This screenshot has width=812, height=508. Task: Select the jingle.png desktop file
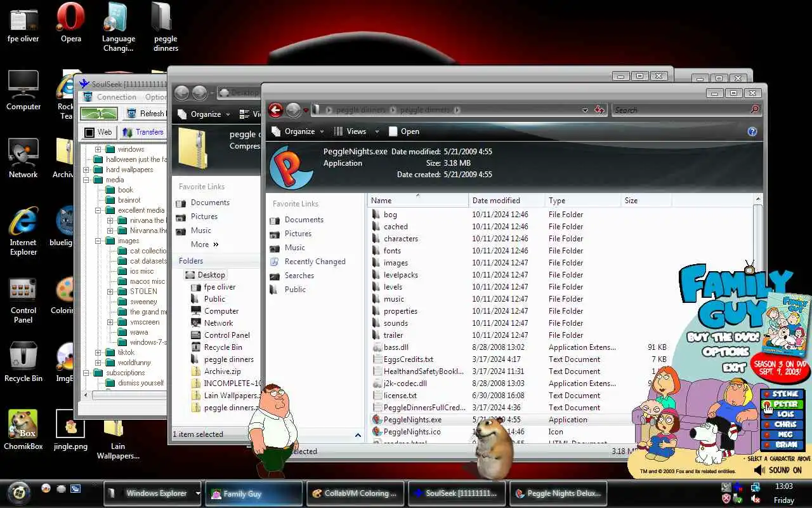(70, 430)
